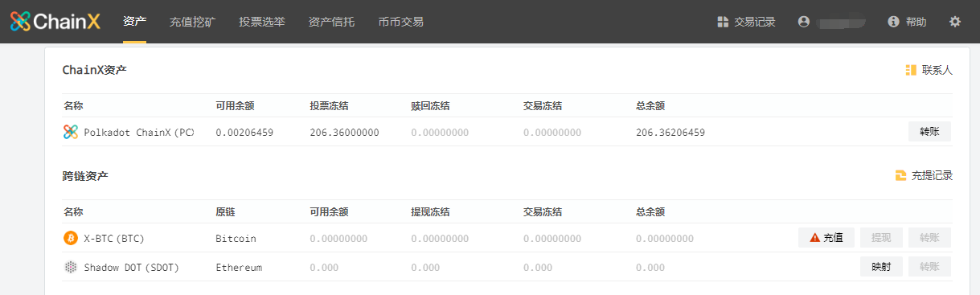Viewport: 980px width, 295px height.
Task: Click 充值 button for X-BTC
Action: pos(826,238)
